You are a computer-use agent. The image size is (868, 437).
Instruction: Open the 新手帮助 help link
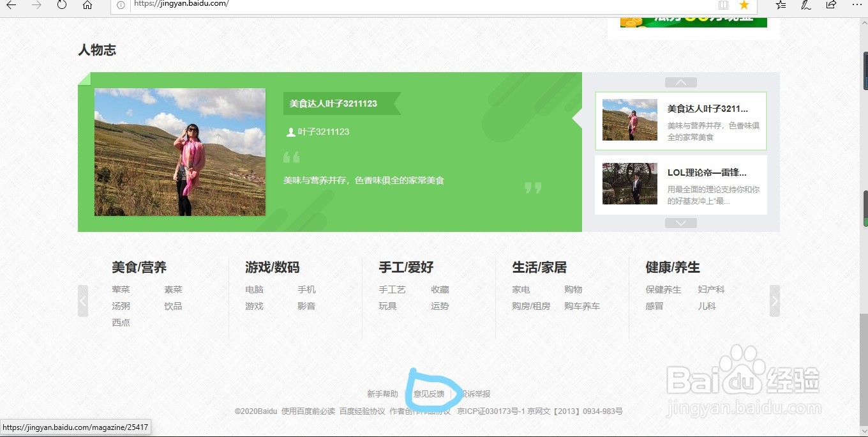point(382,394)
